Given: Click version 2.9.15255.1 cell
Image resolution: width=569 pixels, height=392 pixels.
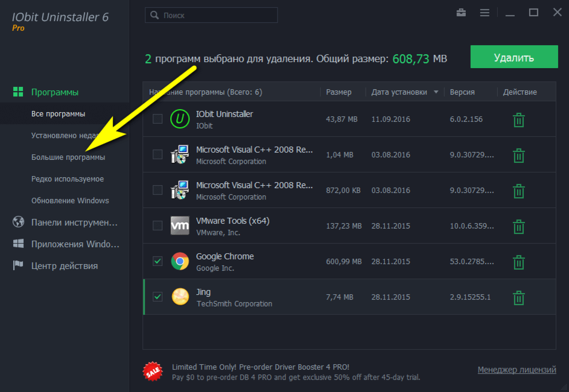Looking at the screenshot, I should coord(470,297).
